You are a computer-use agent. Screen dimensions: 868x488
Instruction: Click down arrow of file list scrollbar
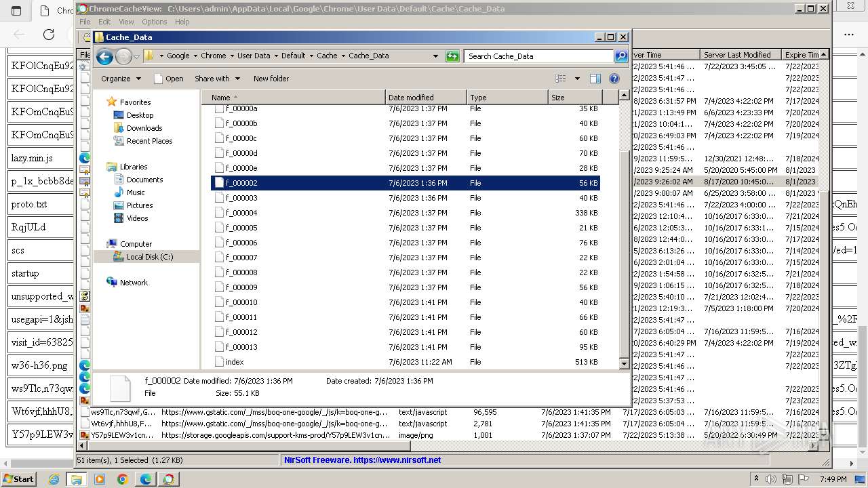tap(624, 363)
